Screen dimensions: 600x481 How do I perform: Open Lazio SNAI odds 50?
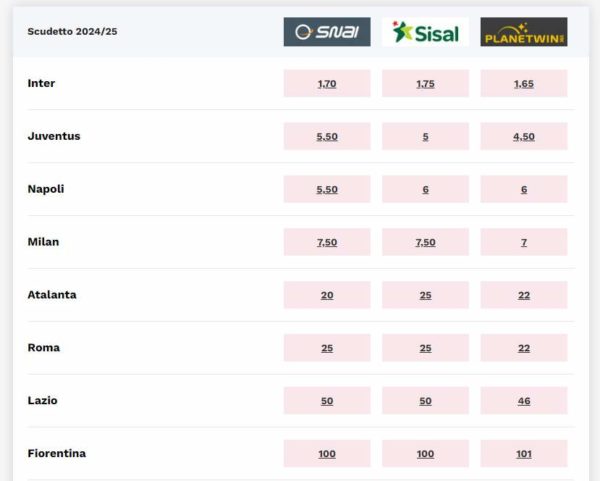(327, 401)
